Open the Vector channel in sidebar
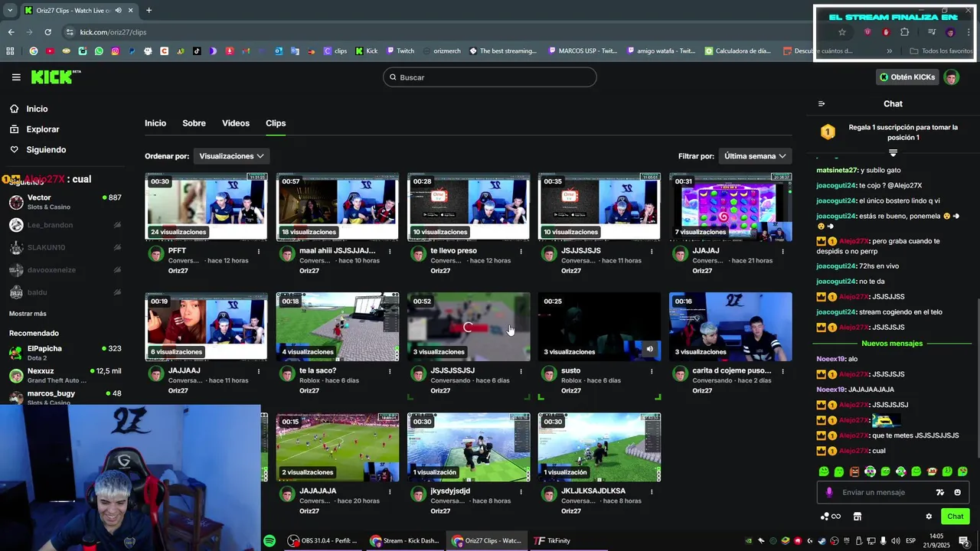The image size is (980, 551). pos(65,202)
